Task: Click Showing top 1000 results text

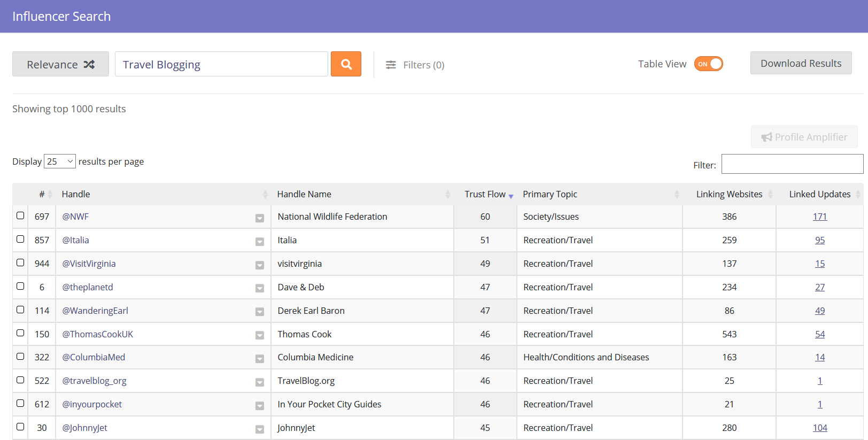Action: coord(69,109)
